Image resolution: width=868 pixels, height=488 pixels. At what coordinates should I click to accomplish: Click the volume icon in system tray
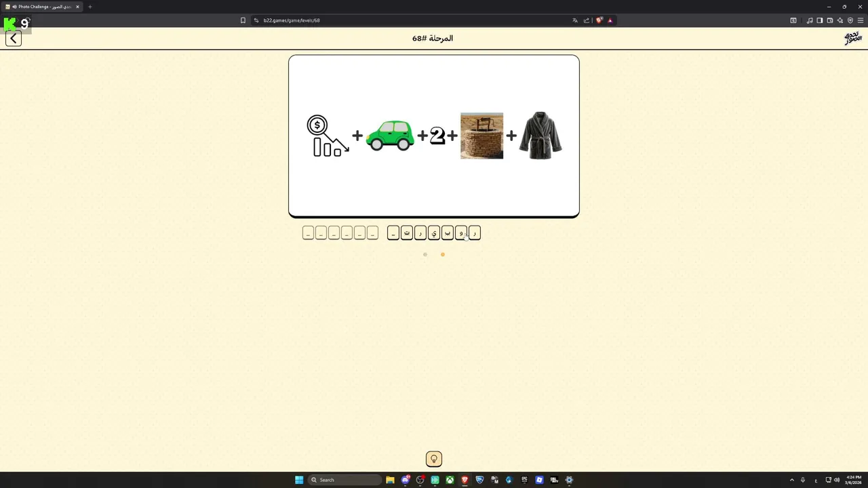[x=836, y=480]
